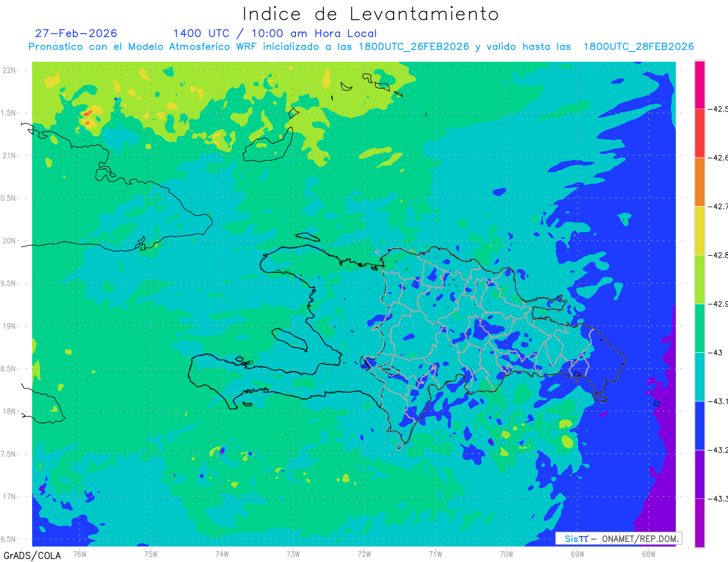The width and height of the screenshot is (728, 562).
Task: Click the '72W' longitude label
Action: pyautogui.click(x=364, y=554)
